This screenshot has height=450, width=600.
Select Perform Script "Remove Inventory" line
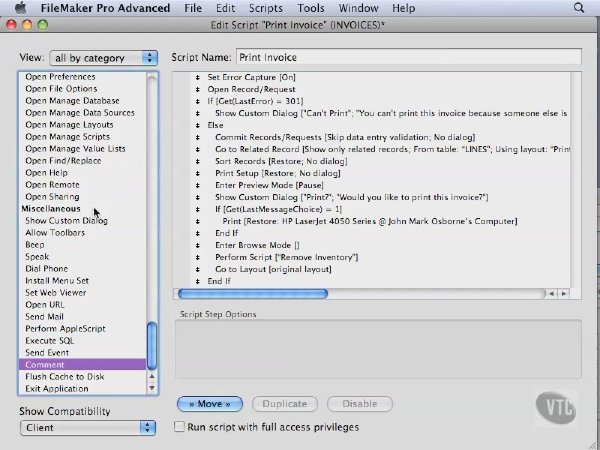click(x=286, y=257)
